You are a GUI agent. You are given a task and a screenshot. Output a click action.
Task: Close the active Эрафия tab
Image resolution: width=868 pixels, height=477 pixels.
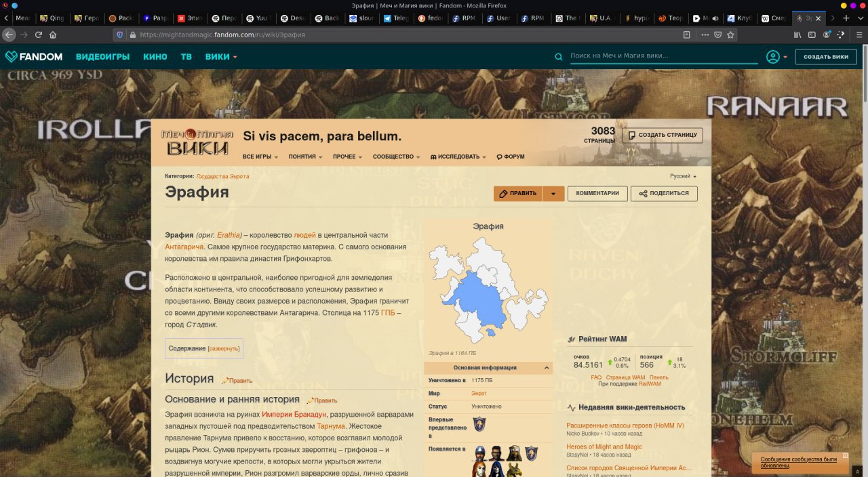click(818, 18)
